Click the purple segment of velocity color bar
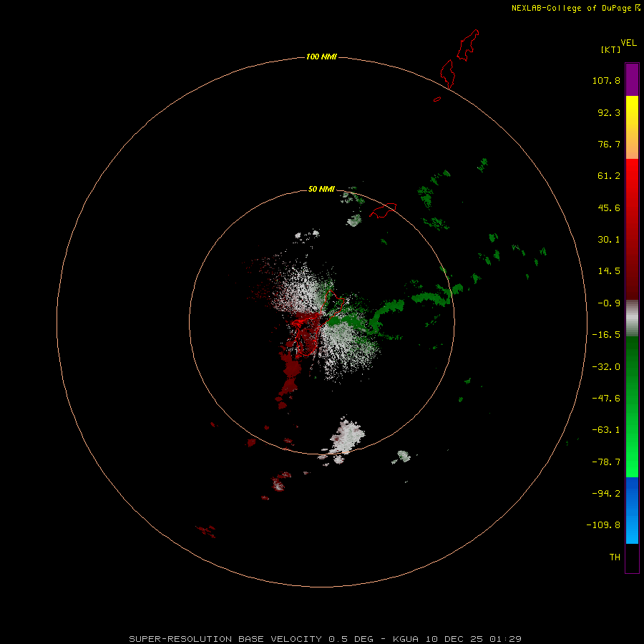Viewport: 644px width, 644px height. coord(632,79)
